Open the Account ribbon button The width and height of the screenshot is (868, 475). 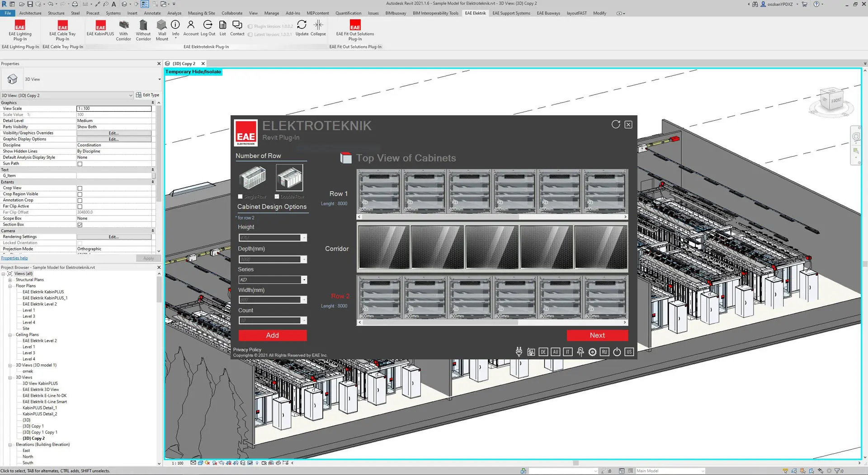coord(191,28)
